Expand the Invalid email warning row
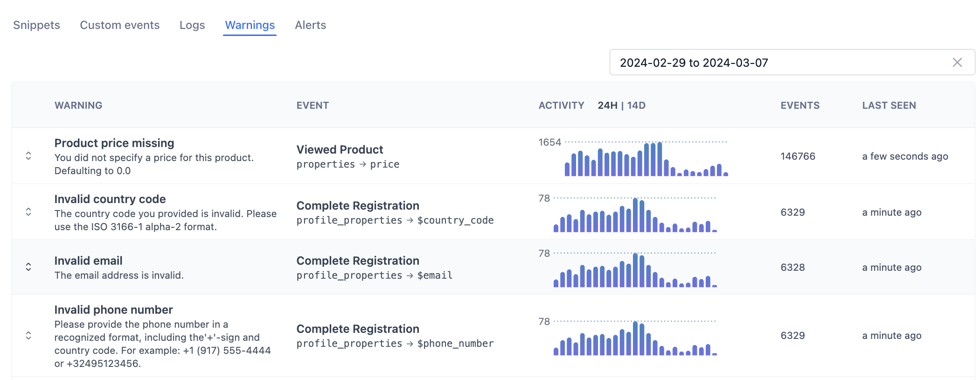 [28, 267]
